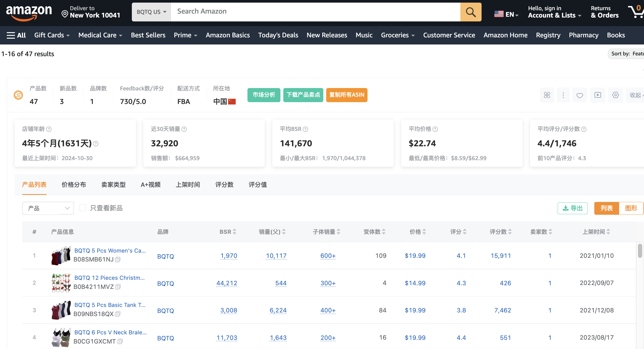This screenshot has width=644, height=349.
Task: Click the Search Amazon input field
Action: pyautogui.click(x=315, y=12)
